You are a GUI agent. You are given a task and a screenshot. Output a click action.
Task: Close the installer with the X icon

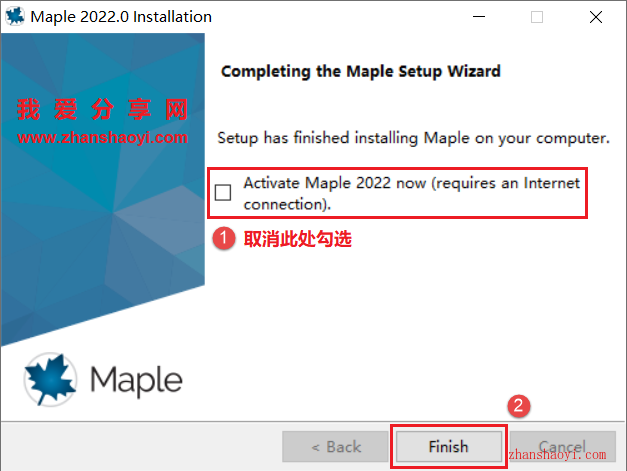(595, 17)
